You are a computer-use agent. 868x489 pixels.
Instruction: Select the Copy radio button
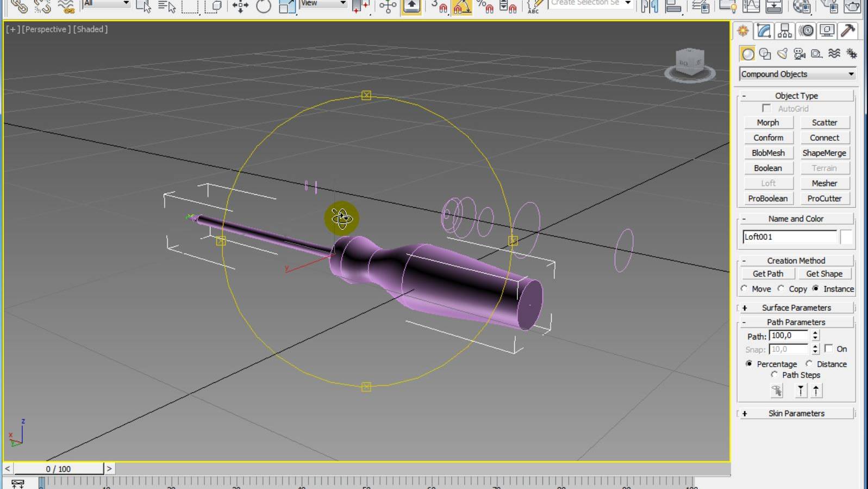781,288
